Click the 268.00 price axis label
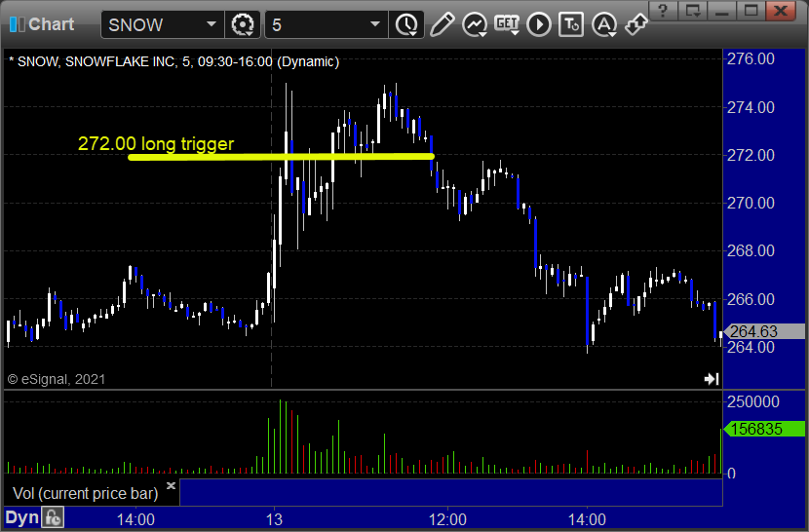This screenshot has height=532, width=809. point(751,250)
